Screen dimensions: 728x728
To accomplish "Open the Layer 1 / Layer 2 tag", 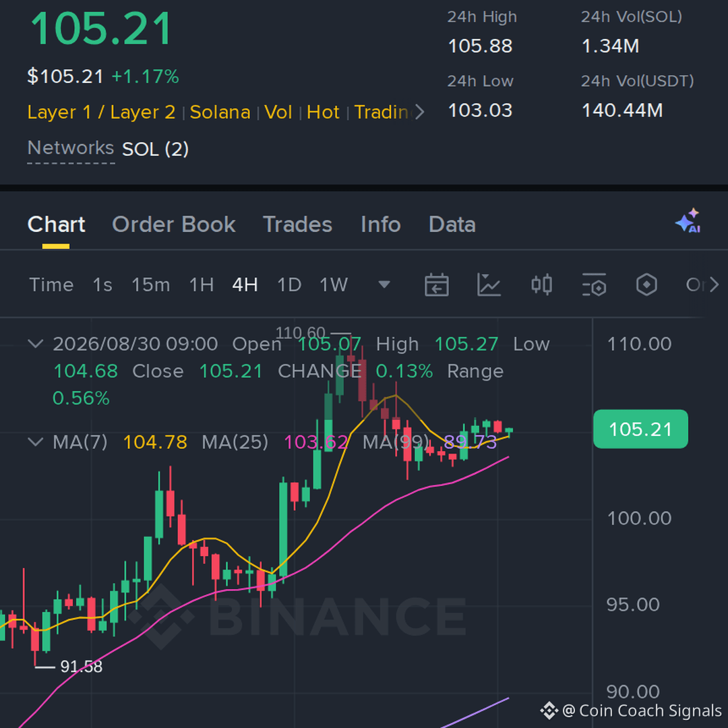I will tap(101, 113).
